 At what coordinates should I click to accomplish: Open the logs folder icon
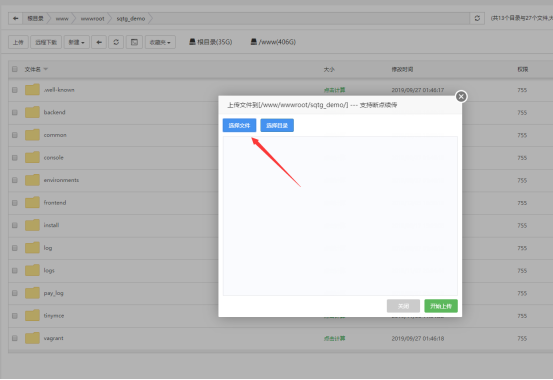pos(32,270)
